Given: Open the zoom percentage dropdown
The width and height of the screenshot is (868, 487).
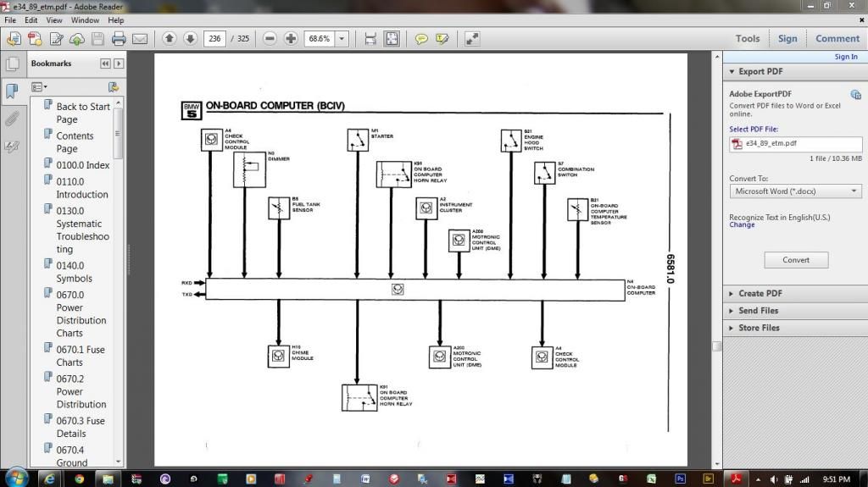Looking at the screenshot, I should (x=342, y=39).
